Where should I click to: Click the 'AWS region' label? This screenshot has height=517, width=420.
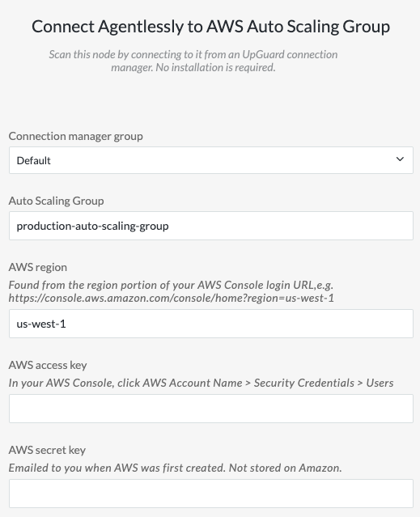click(x=37, y=267)
